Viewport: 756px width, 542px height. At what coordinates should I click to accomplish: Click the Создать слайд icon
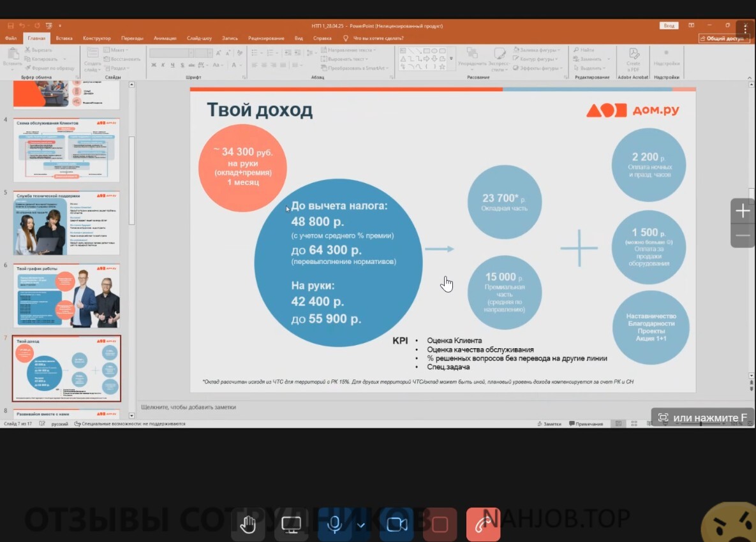coord(93,55)
